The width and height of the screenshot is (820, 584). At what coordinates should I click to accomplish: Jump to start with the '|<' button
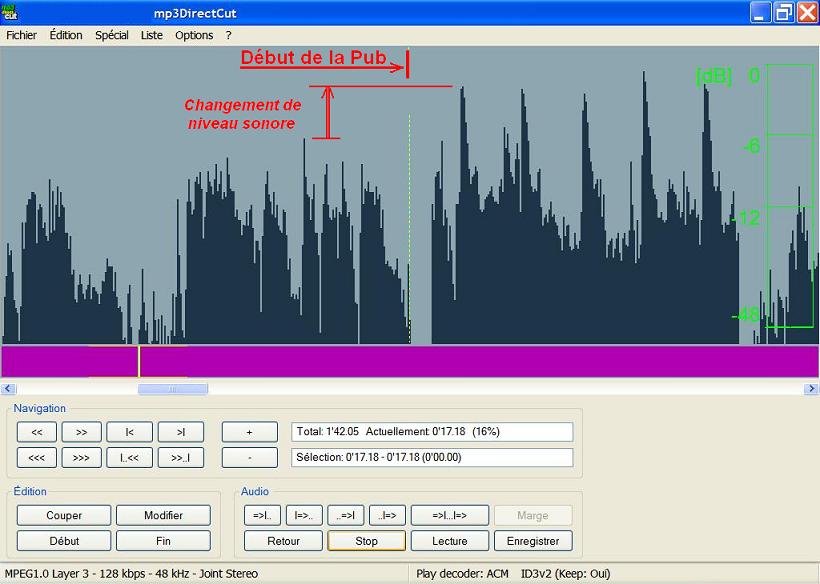point(129,432)
